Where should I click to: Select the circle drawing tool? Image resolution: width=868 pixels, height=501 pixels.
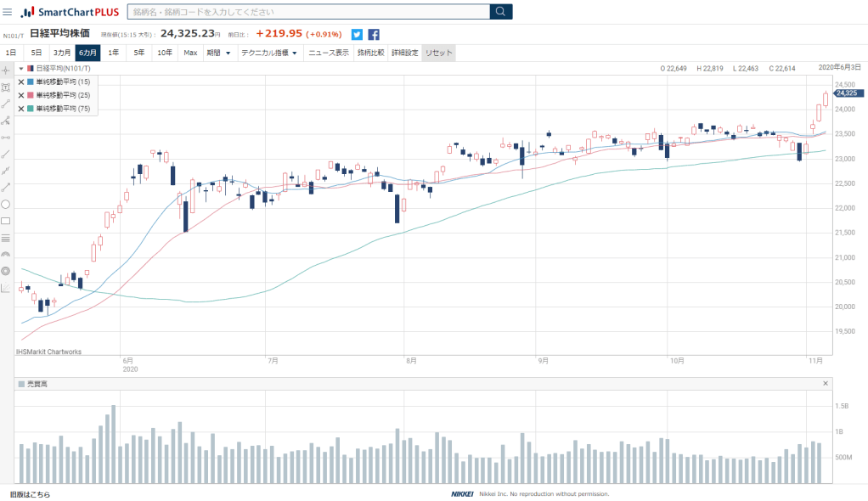(x=6, y=204)
